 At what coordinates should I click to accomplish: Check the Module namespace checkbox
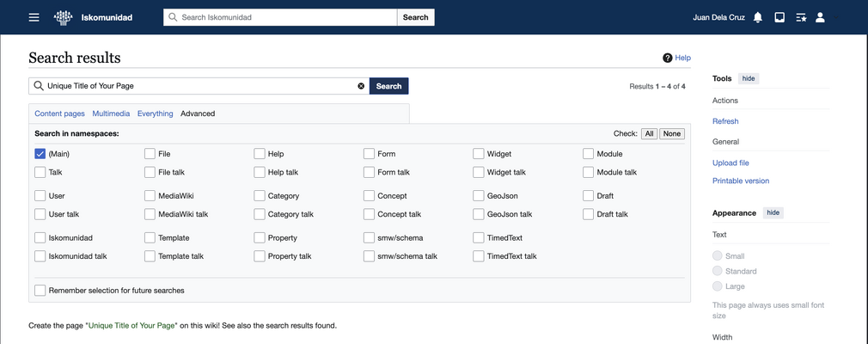588,154
